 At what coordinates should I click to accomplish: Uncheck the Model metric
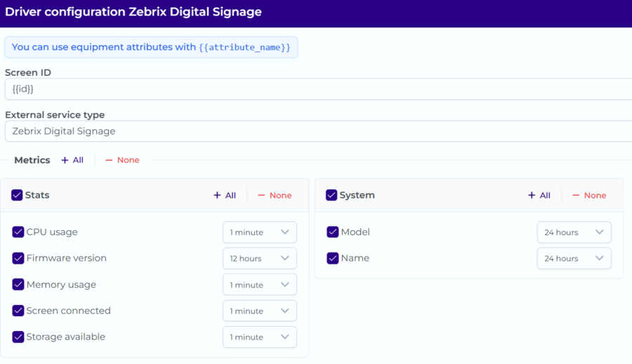333,232
